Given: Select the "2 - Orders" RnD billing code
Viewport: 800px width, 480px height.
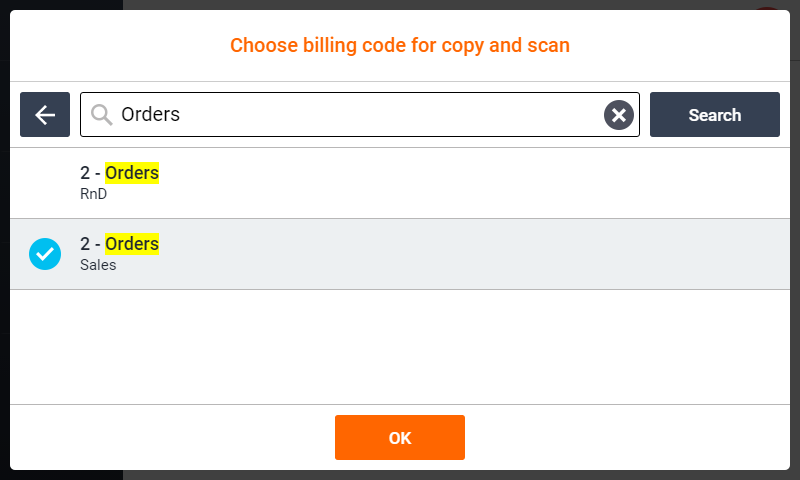Looking at the screenshot, I should (x=400, y=183).
